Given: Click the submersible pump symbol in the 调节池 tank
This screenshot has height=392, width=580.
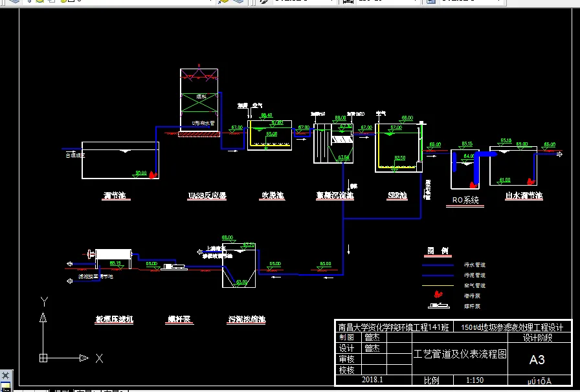Looking at the screenshot, I should click(153, 175).
